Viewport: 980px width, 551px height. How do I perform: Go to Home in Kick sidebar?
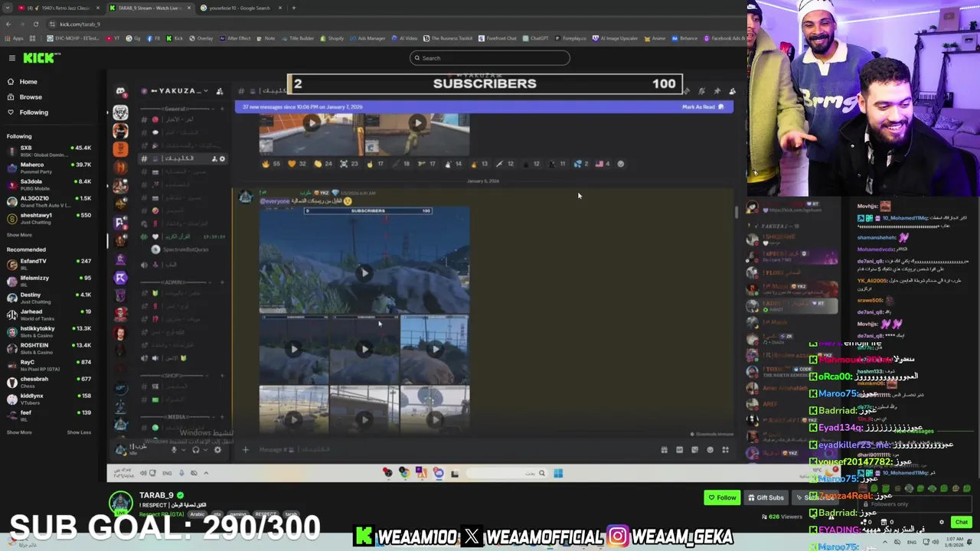point(28,82)
